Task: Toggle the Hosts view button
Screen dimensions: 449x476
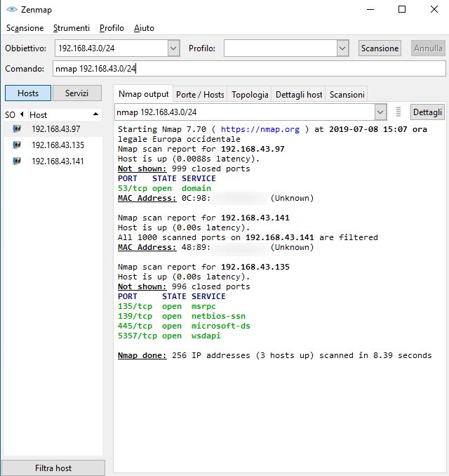Action: coord(28,93)
